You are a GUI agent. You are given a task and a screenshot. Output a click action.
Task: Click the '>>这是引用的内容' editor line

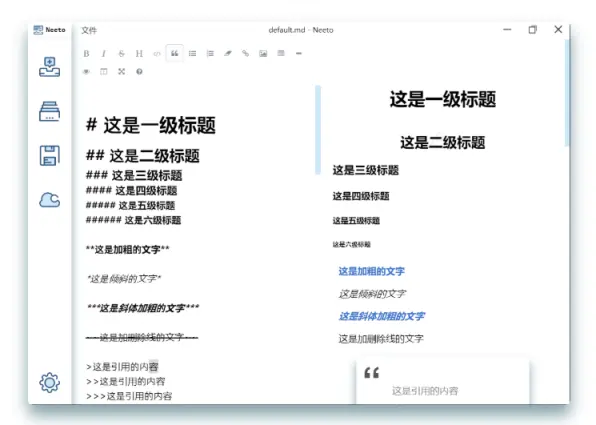click(125, 381)
